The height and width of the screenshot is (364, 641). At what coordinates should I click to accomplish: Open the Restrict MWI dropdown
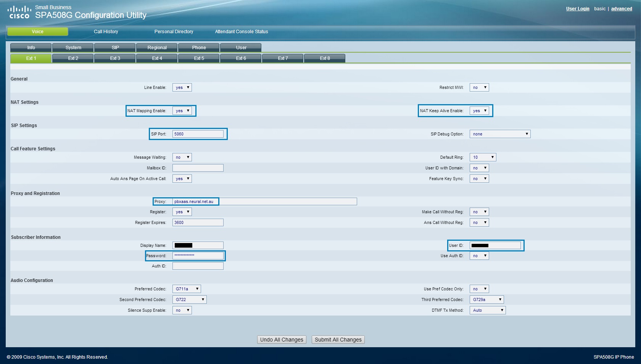click(x=479, y=87)
